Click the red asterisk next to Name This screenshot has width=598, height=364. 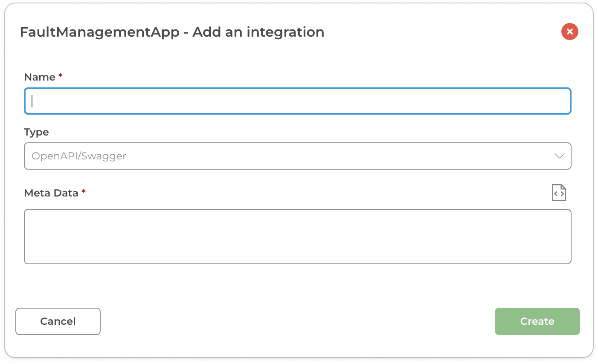(61, 75)
